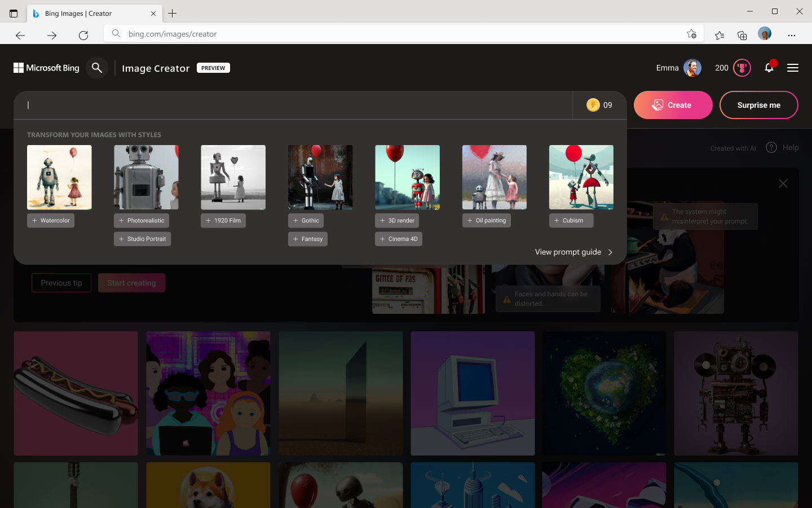Viewport: 812px width, 508px height.
Task: Open a new browser tab
Action: pos(173,14)
